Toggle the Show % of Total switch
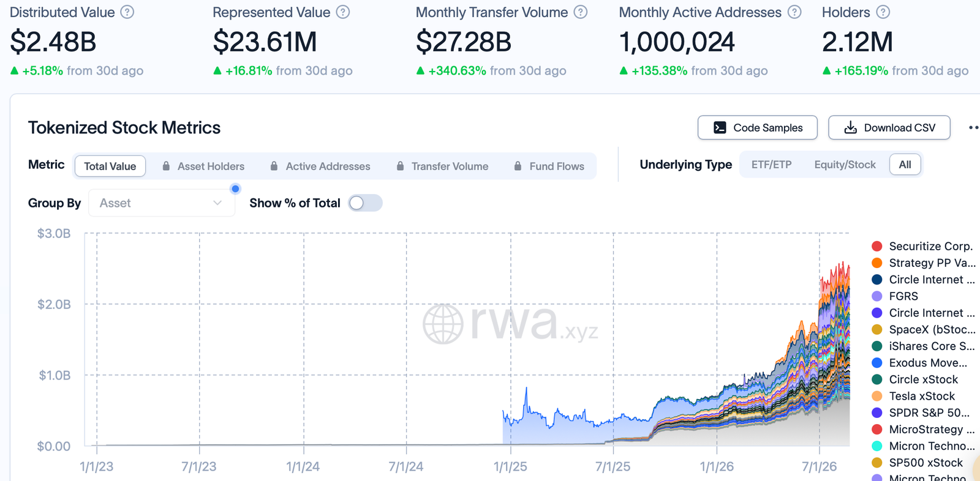980x481 pixels. pos(365,203)
